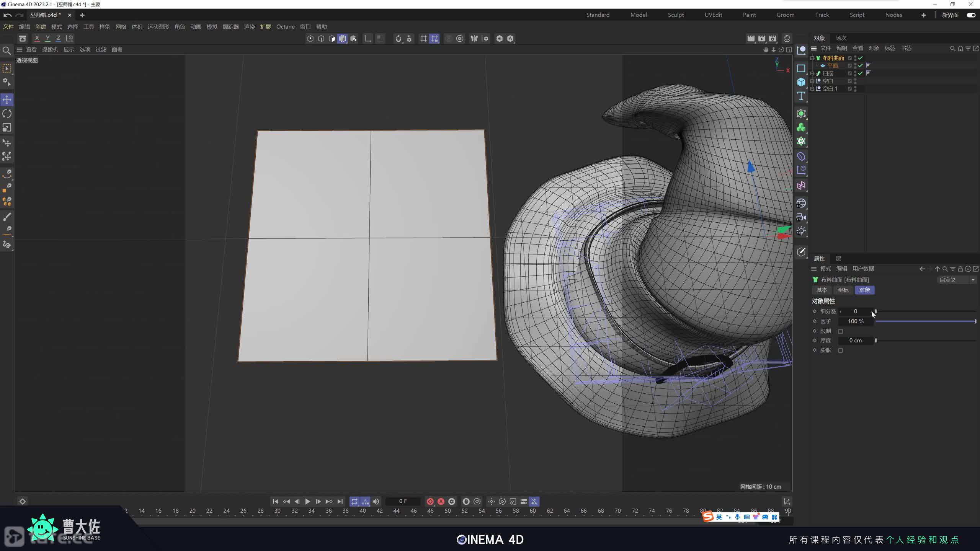Select the Scale tool
The width and height of the screenshot is (980, 551).
[x=7, y=127]
